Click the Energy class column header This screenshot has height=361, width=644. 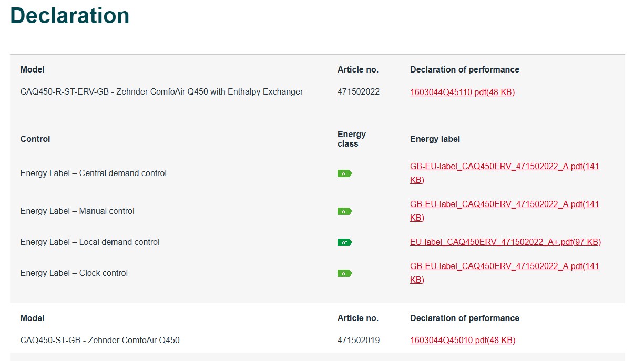pos(351,139)
